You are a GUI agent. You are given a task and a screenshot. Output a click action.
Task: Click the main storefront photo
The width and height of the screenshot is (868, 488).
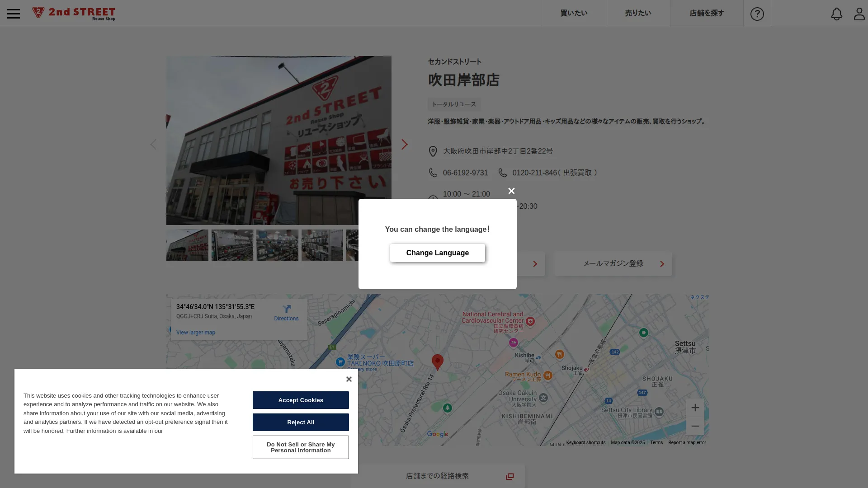click(278, 141)
